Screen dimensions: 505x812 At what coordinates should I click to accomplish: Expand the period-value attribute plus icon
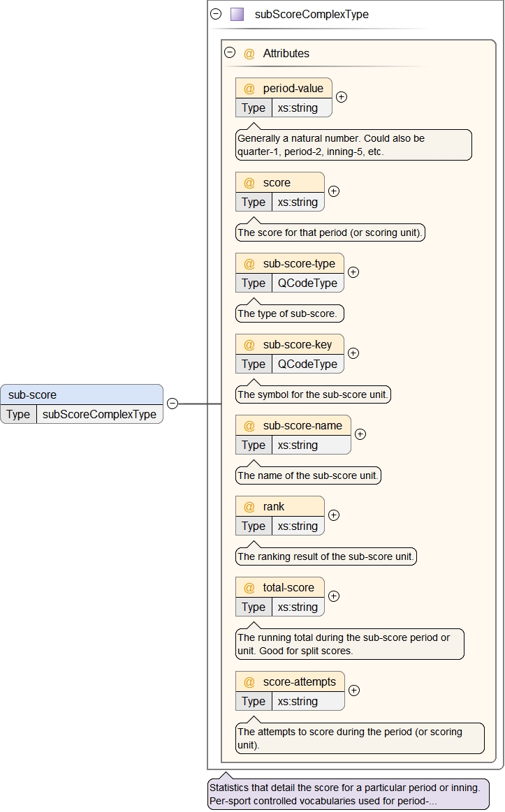(342, 97)
